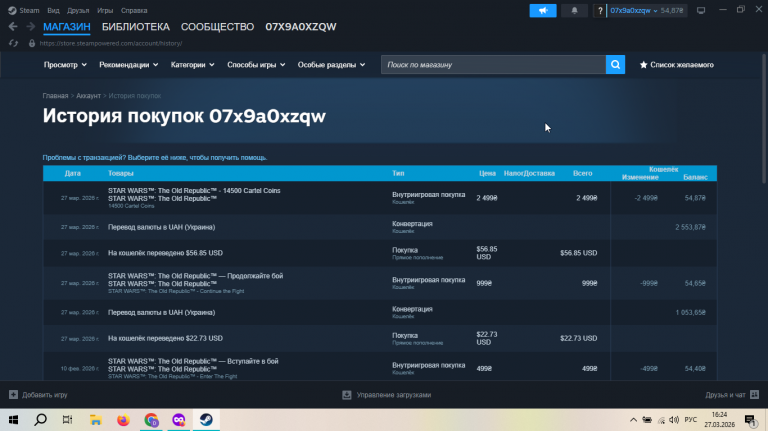Open the Список желаемого wishlist link
Viewport: 768px width, 431px height.
pos(676,65)
